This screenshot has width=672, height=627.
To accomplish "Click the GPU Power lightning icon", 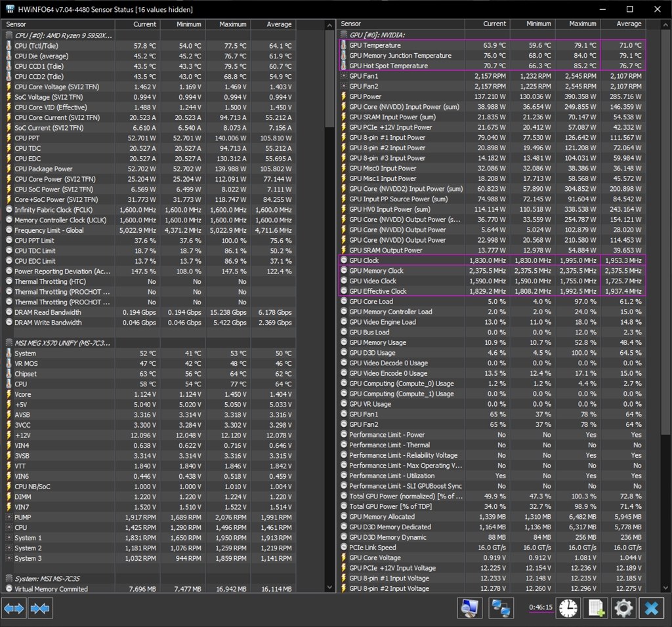I will pos(344,96).
